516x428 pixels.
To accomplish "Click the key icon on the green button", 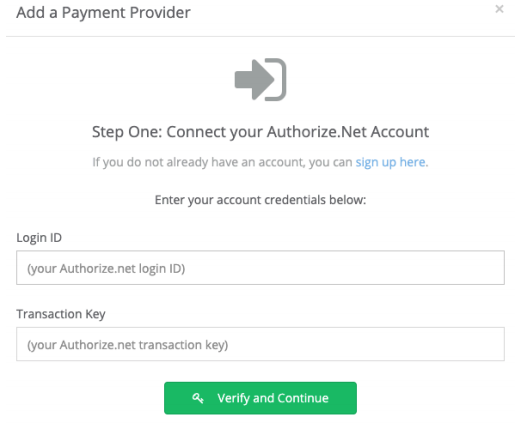I will [x=198, y=398].
